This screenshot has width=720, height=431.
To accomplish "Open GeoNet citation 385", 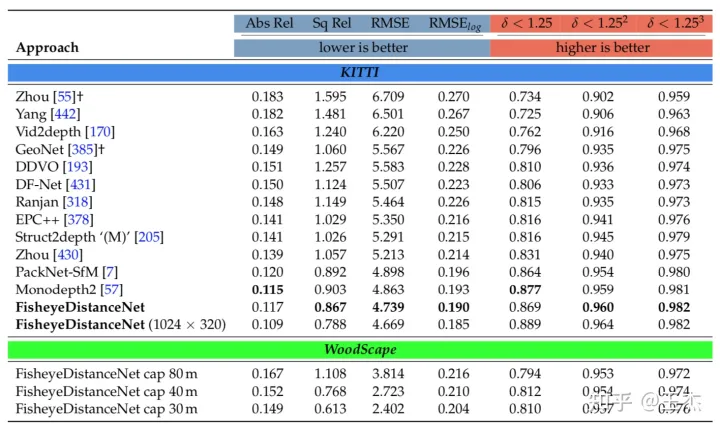I will coord(83,149).
